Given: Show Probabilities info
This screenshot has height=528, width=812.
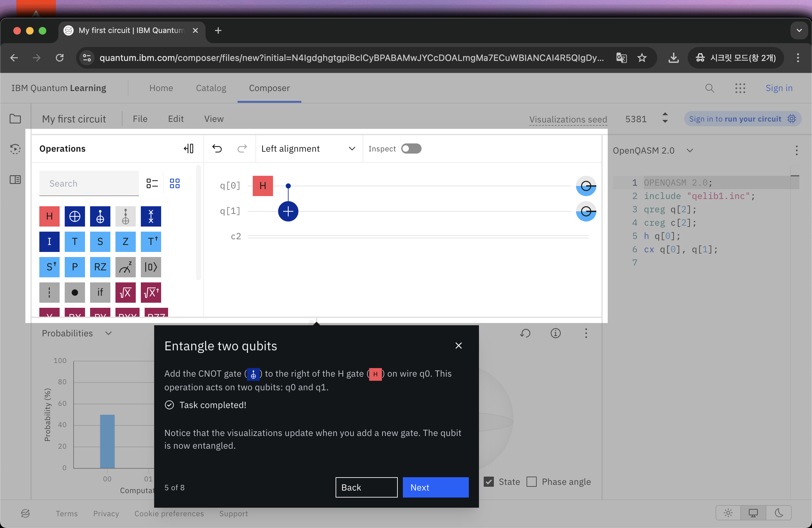Looking at the screenshot, I should pos(556,333).
